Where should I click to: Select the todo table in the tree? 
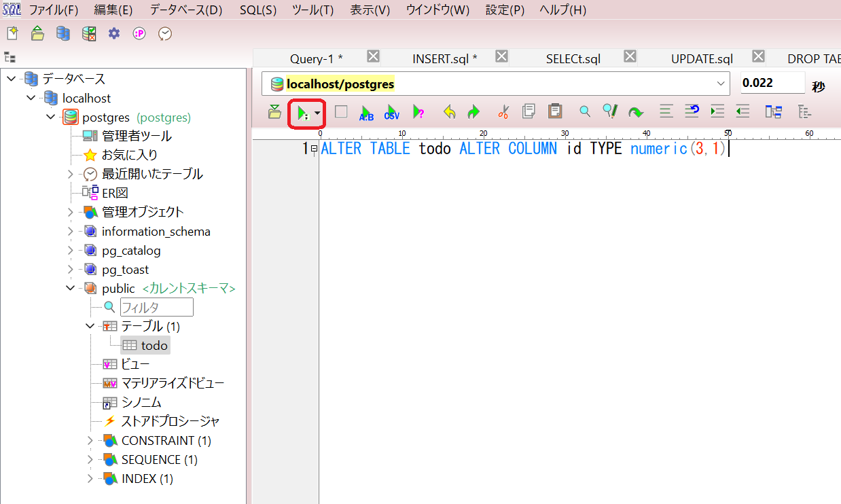point(152,345)
